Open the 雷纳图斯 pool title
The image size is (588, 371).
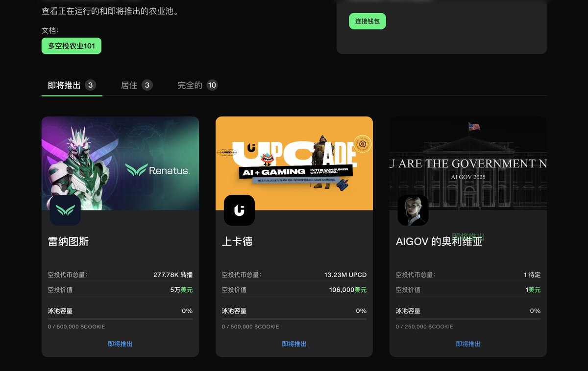[69, 241]
